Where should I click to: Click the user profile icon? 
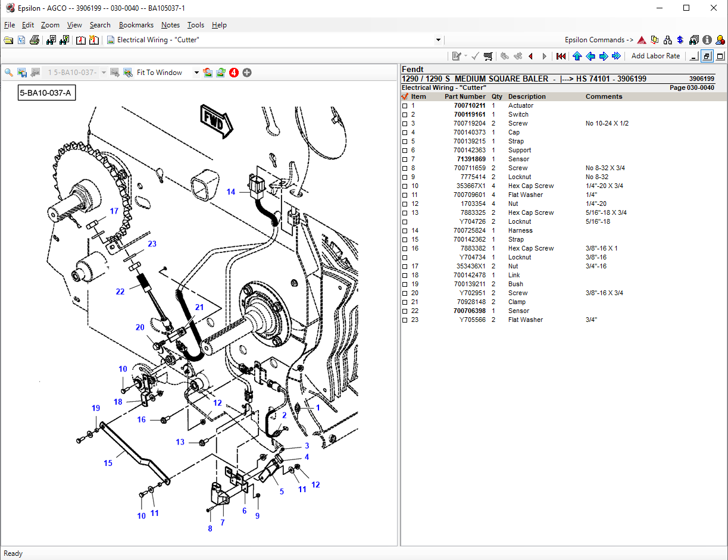(720, 40)
